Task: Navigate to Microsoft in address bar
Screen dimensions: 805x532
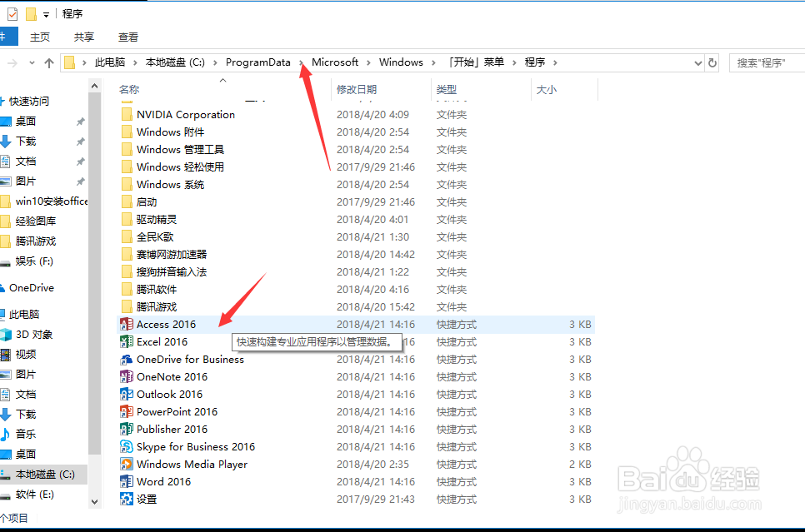Action: (x=335, y=62)
